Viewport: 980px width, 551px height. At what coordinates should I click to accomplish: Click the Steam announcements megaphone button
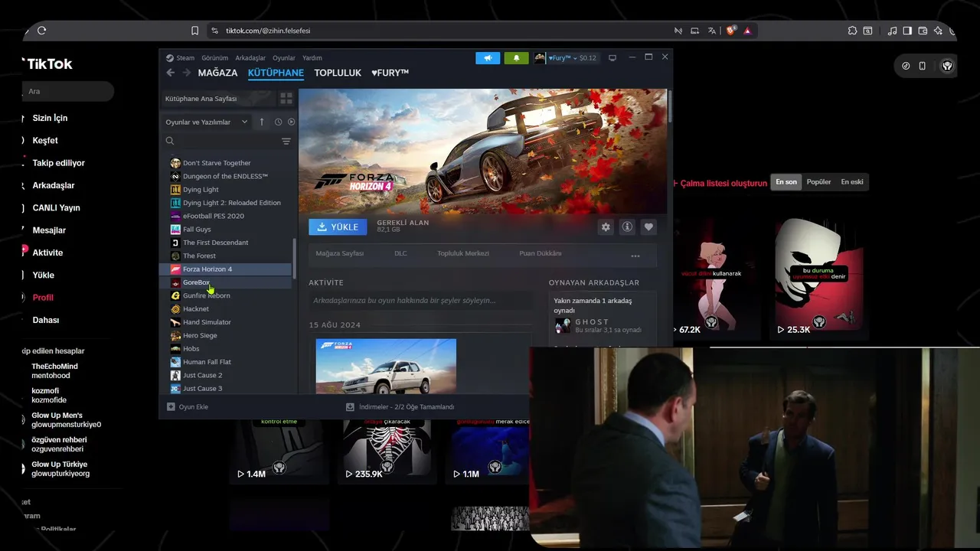point(488,57)
